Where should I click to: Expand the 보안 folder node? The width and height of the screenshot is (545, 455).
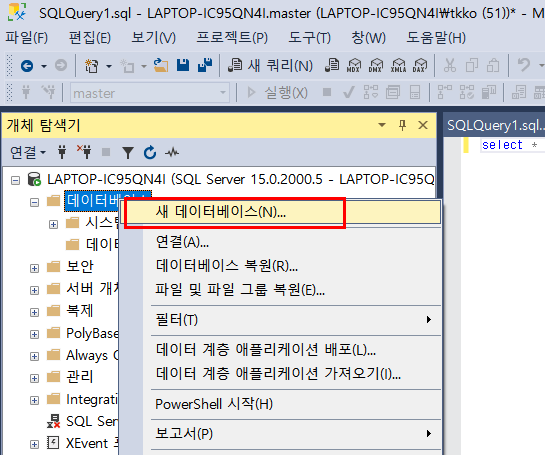tap(34, 268)
